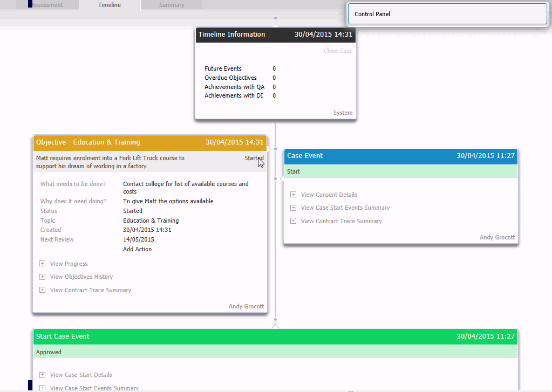This screenshot has height=392, width=552.
Task: Expand View Case Start Events Summary in Case Event card
Action: coord(293,208)
